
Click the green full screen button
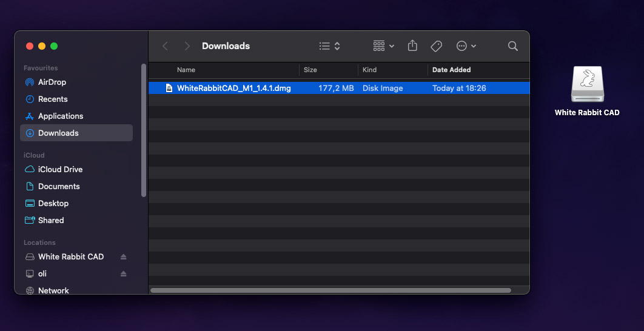pos(54,46)
